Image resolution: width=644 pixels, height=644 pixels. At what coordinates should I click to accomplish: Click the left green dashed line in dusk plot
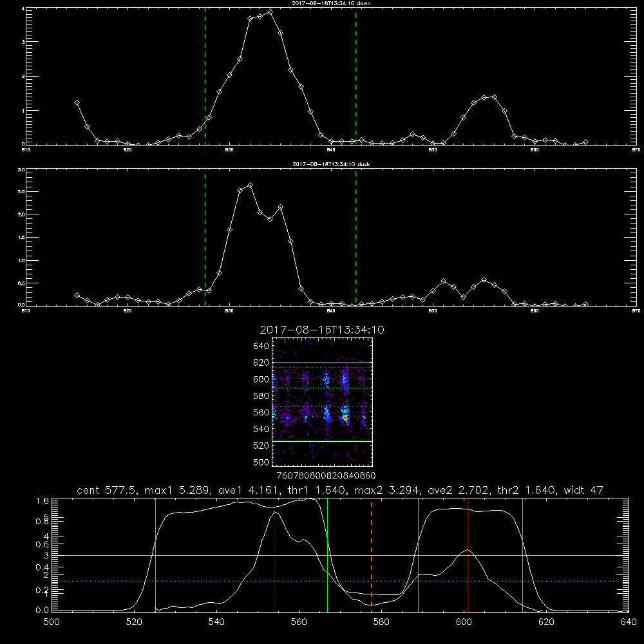pos(205,237)
